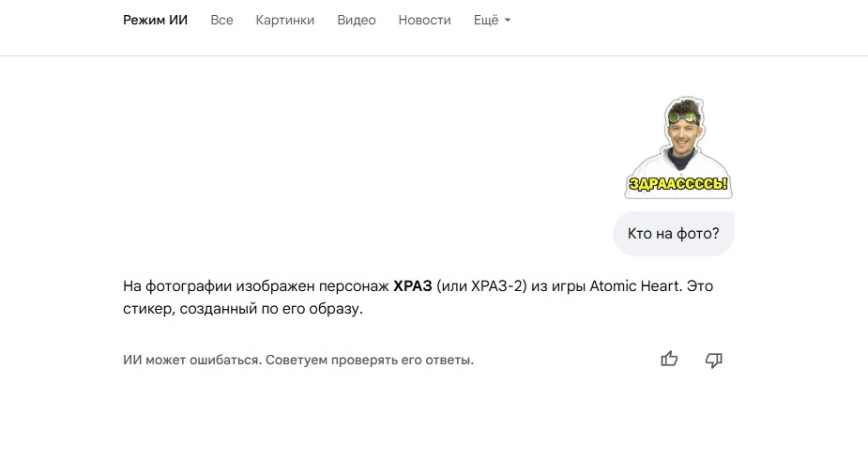The width and height of the screenshot is (868, 461).
Task: Click the thumbs down feedback icon
Action: tap(714, 359)
